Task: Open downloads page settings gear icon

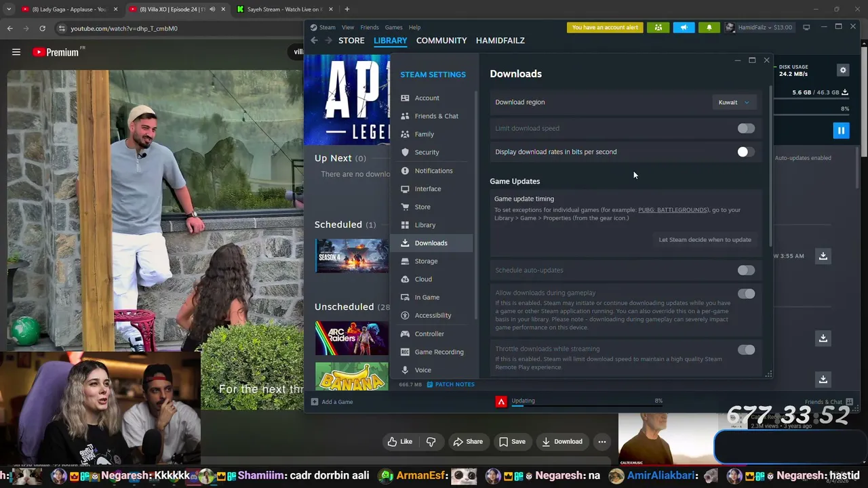Action: click(843, 70)
